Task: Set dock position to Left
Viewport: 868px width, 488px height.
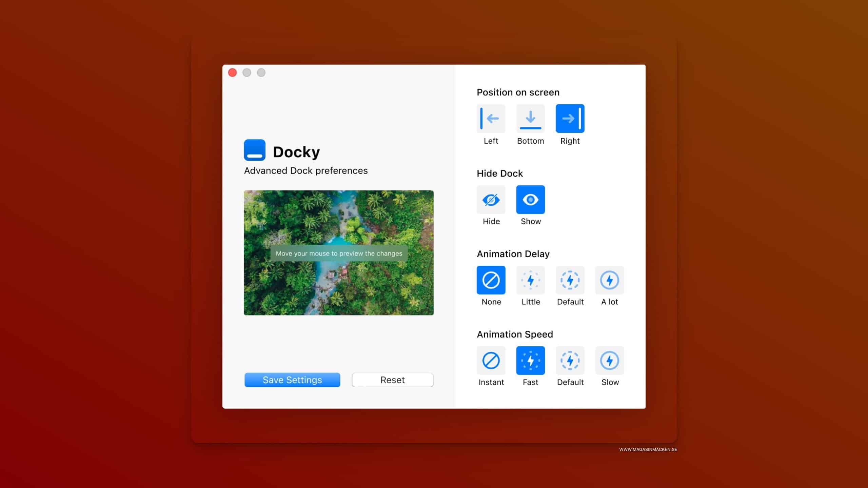Action: (x=491, y=118)
